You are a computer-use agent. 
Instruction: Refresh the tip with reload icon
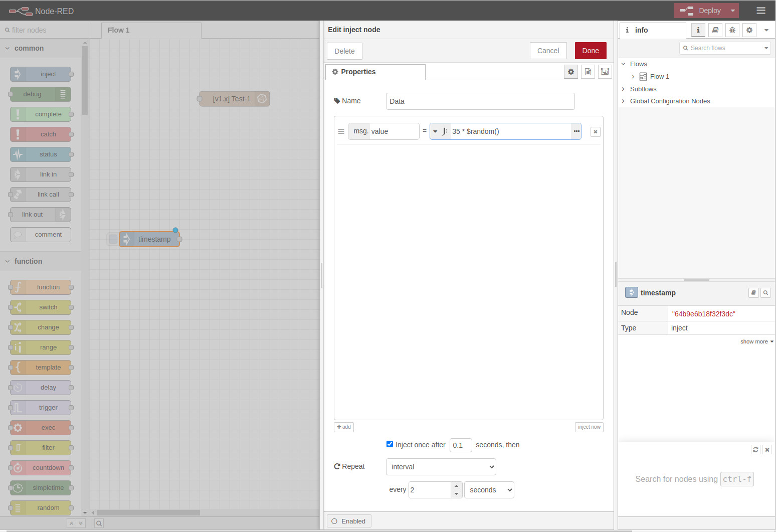755,450
